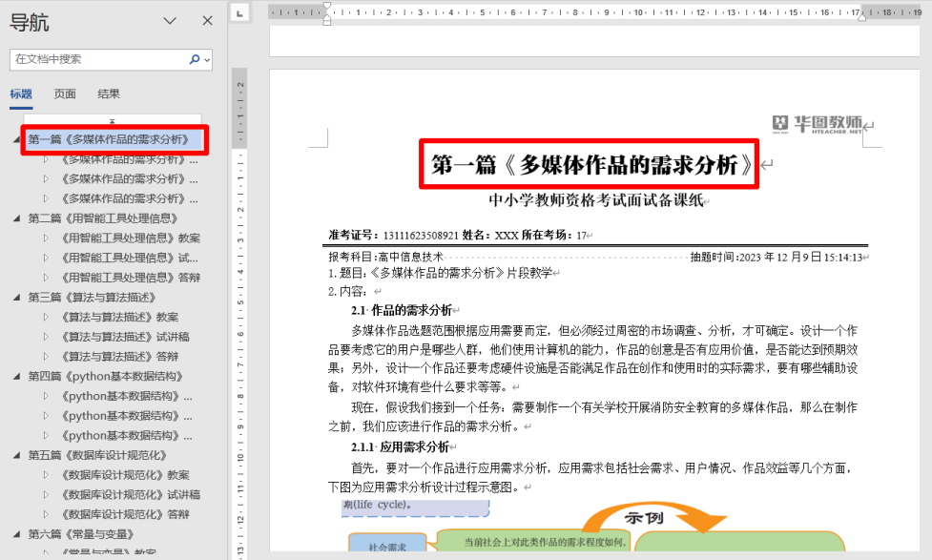This screenshot has width=932, height=560.
Task: Expand the 《算法与算法描述》教案 subheading
Action: point(45,318)
